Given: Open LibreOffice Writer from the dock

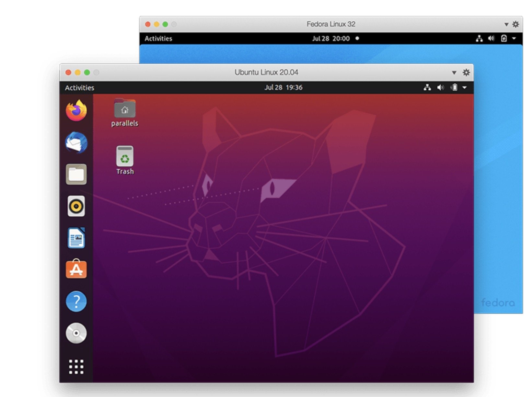Looking at the screenshot, I should (76, 238).
